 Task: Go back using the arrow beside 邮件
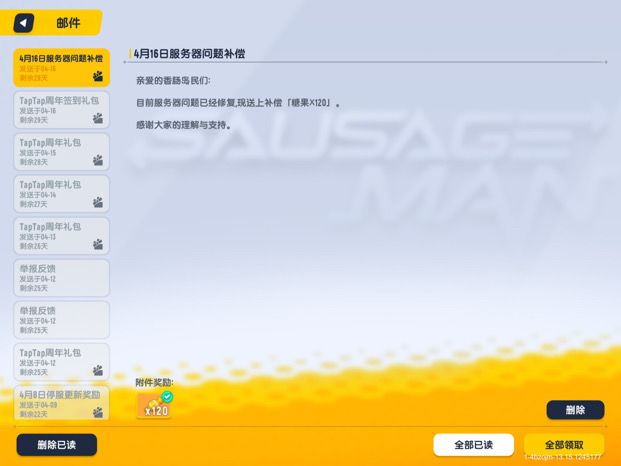(24, 23)
